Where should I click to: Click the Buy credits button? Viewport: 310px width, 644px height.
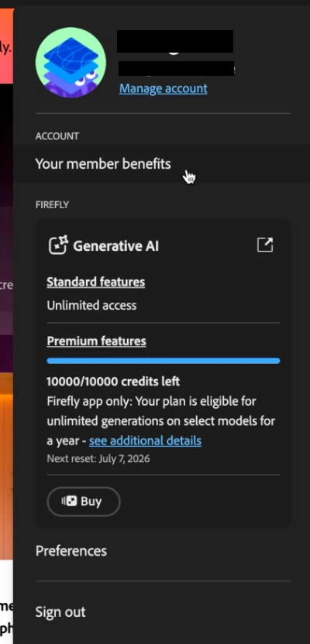84,502
